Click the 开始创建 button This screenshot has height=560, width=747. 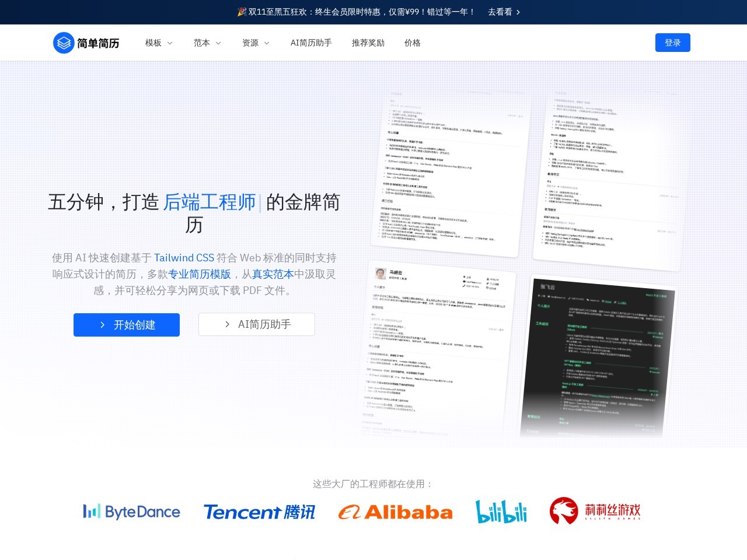pos(127,325)
